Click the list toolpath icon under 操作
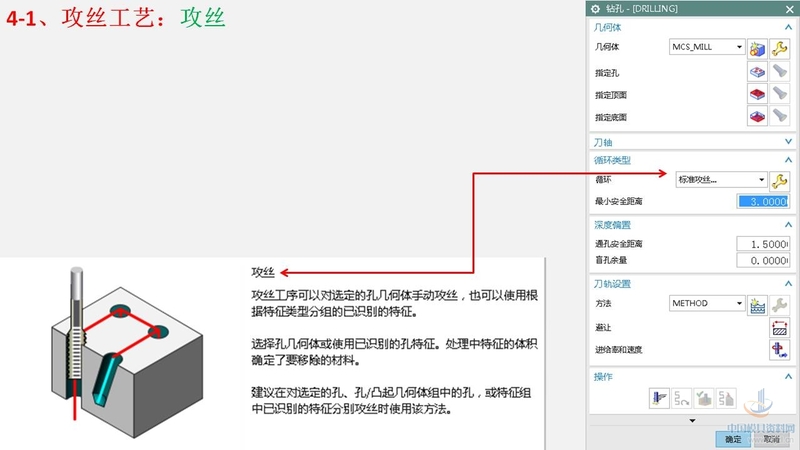The width and height of the screenshot is (800, 450). (726, 398)
